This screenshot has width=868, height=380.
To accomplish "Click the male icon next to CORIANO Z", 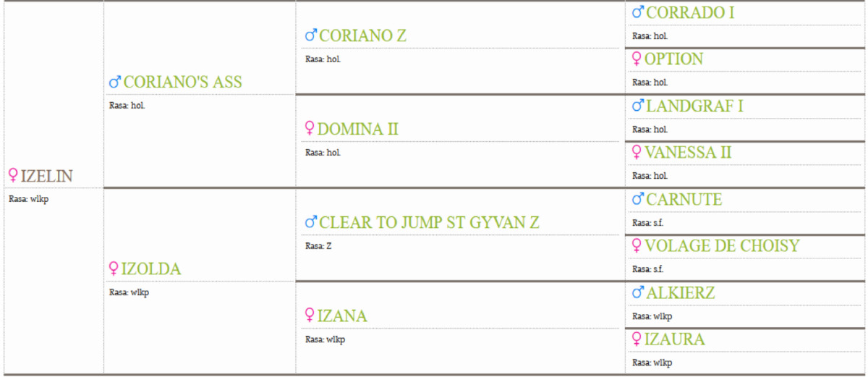I will pos(311,36).
